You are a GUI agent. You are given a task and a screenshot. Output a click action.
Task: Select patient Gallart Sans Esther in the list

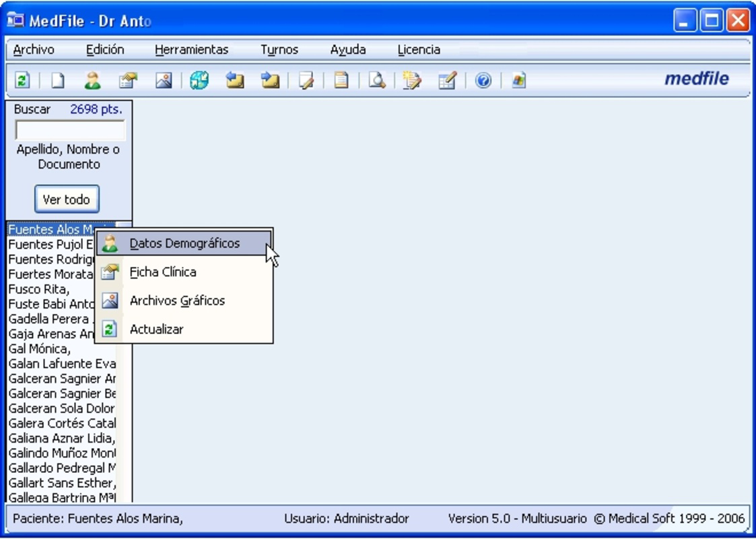tap(62, 482)
